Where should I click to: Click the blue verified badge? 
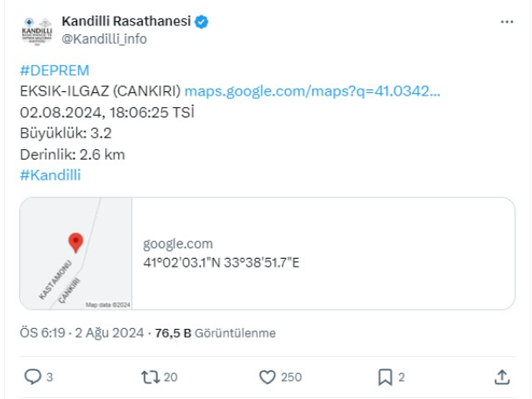(x=202, y=22)
